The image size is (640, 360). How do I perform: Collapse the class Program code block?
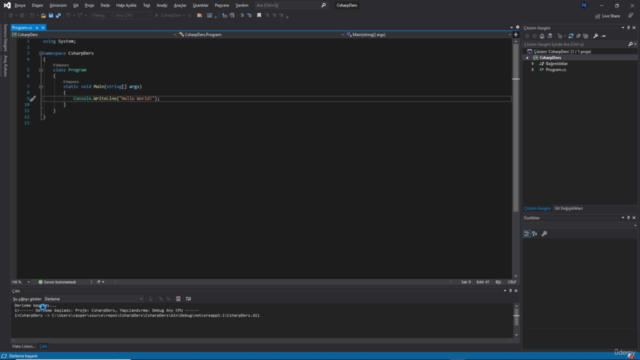point(41,70)
